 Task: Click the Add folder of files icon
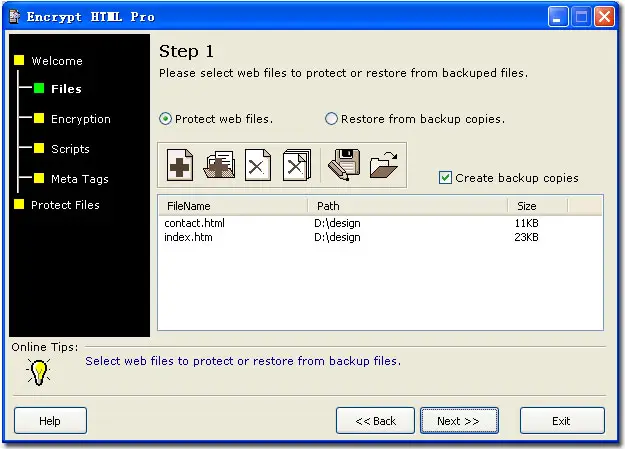219,165
